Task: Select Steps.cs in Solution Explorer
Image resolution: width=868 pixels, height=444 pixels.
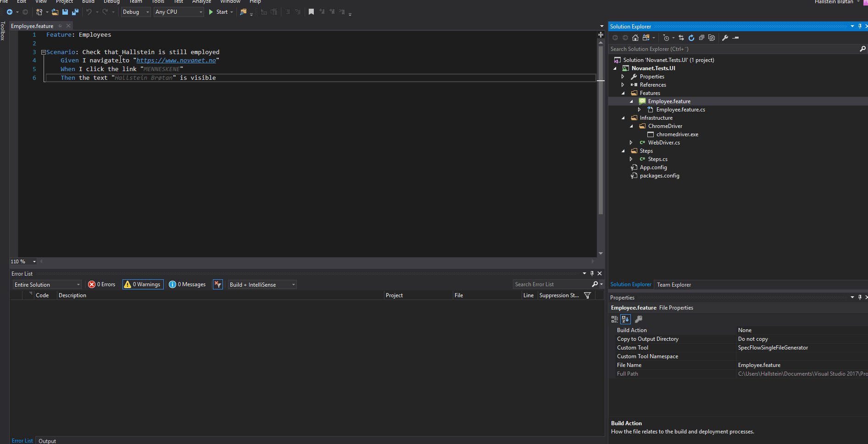Action: tap(657, 159)
